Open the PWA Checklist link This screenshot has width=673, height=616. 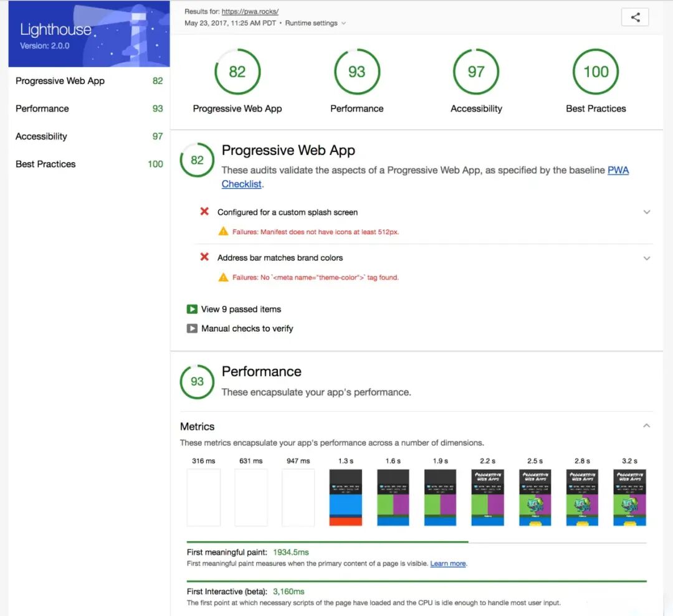coord(425,177)
